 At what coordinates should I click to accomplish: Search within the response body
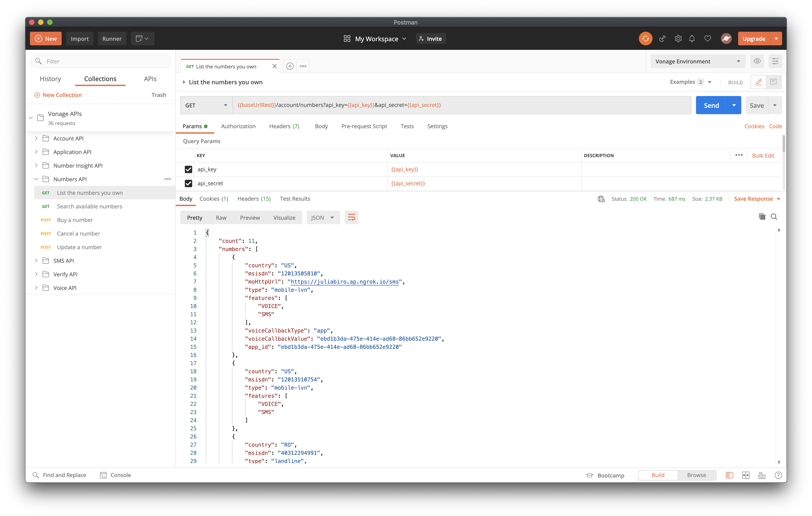[x=774, y=217]
